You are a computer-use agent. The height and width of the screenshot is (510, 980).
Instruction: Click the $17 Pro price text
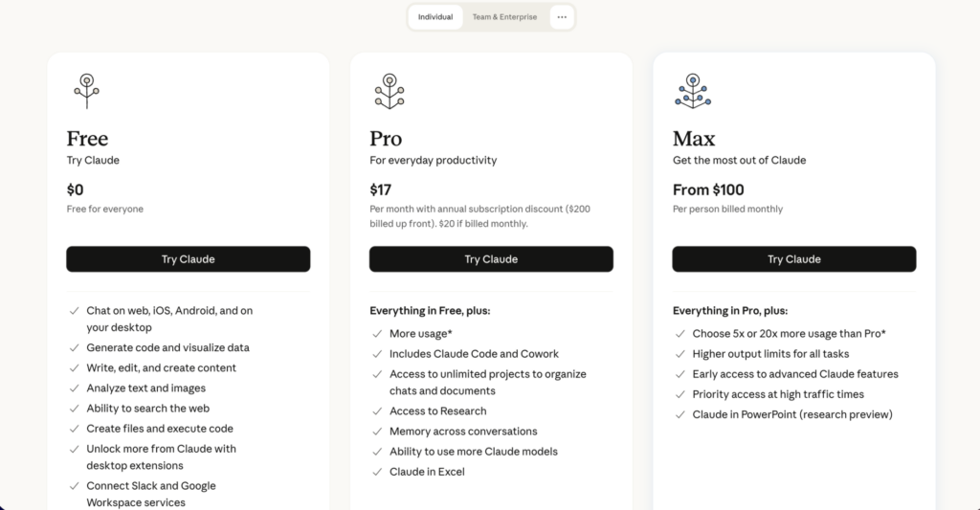pos(381,189)
